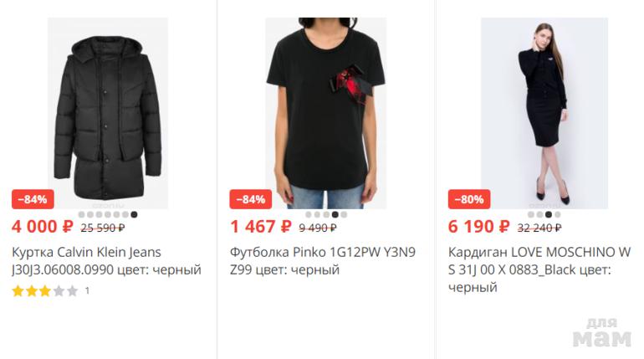
Task: Select first image dot under the cardigan
Action: tap(530, 214)
